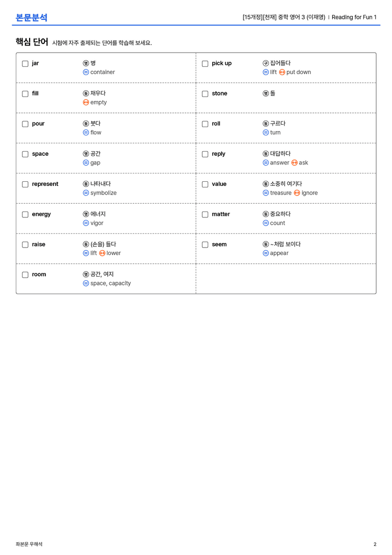Screen dimensions: 392x555
Task: Click the synonym icon before 'symbolize'
Action: [86, 193]
